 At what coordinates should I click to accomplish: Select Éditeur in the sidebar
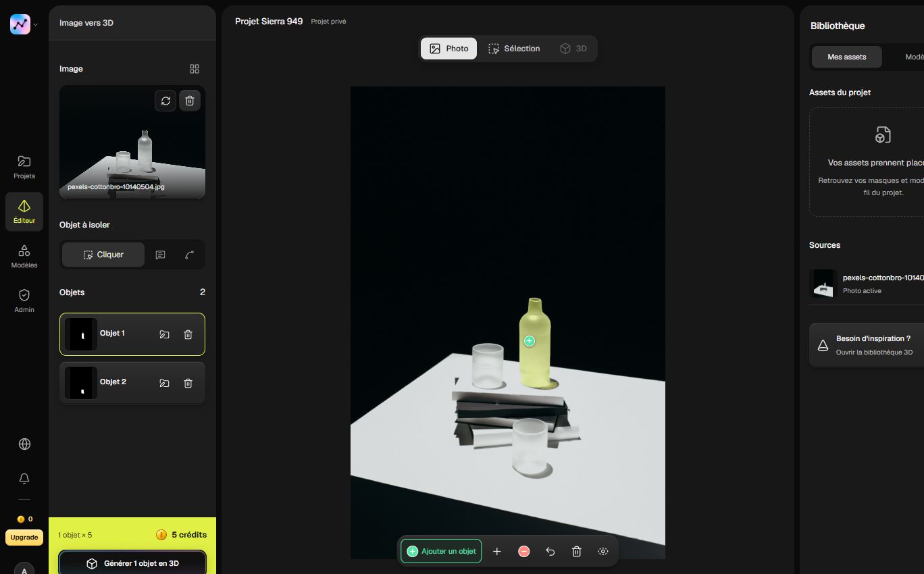24,211
